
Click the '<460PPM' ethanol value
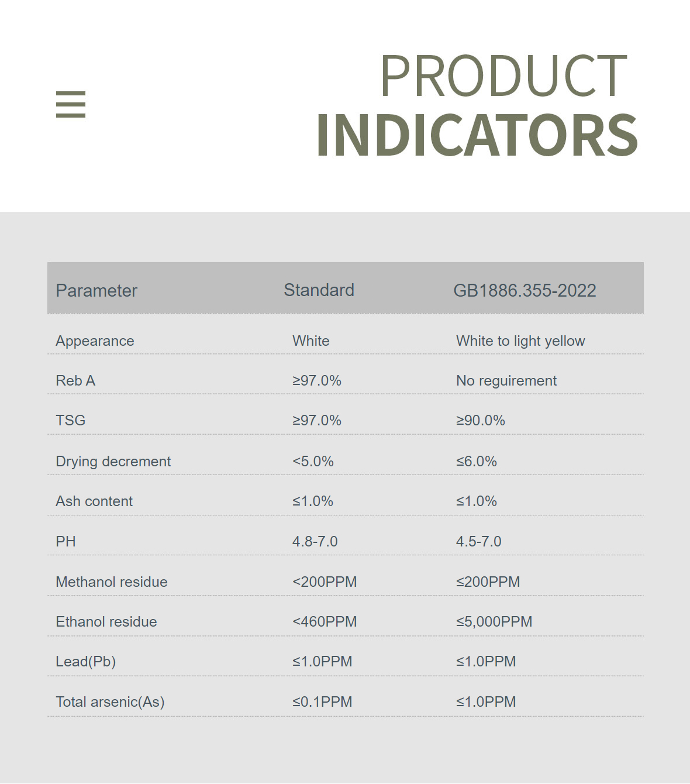click(x=325, y=622)
